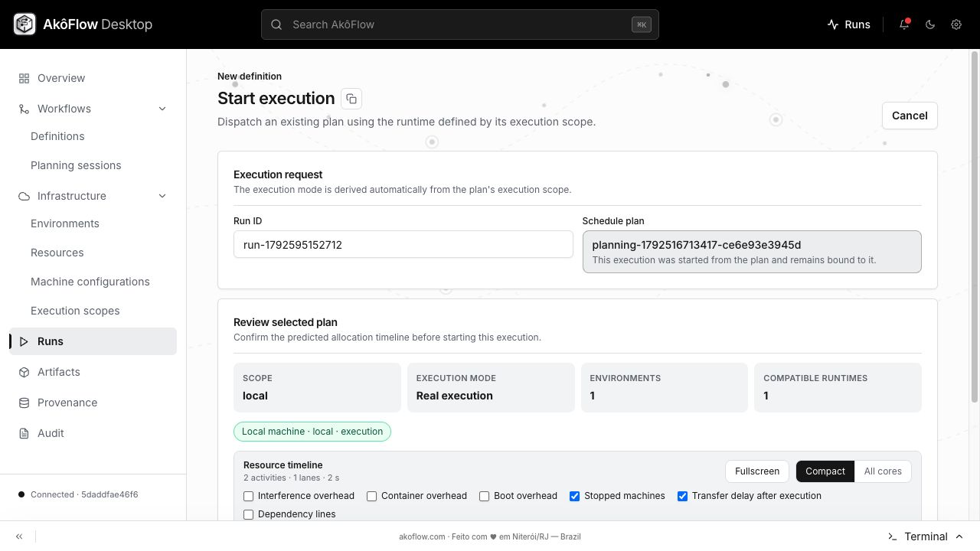Open Overview page

pos(61,78)
